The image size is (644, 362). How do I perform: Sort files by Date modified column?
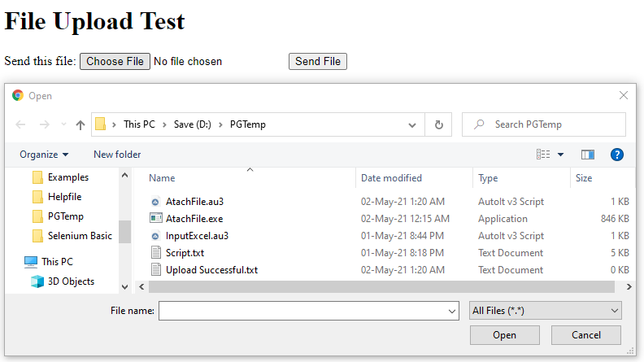[x=391, y=178]
